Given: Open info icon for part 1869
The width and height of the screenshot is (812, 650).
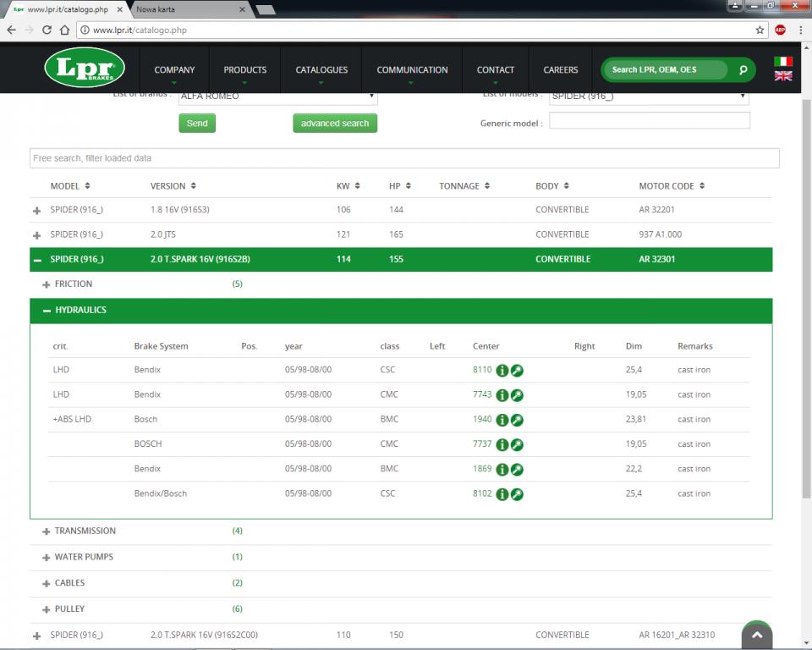Looking at the screenshot, I should pyautogui.click(x=502, y=469).
